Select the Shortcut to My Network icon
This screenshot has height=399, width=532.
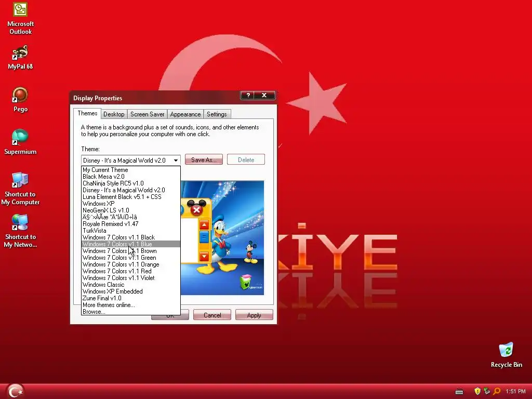click(20, 231)
